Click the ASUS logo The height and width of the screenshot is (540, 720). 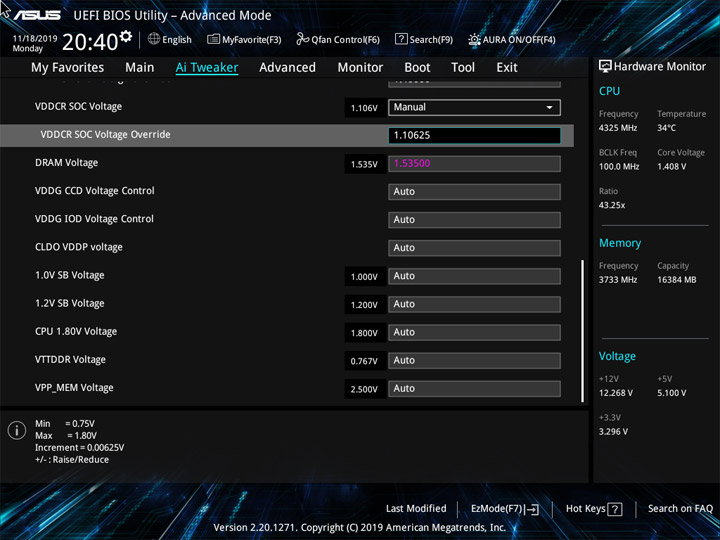coord(37,15)
